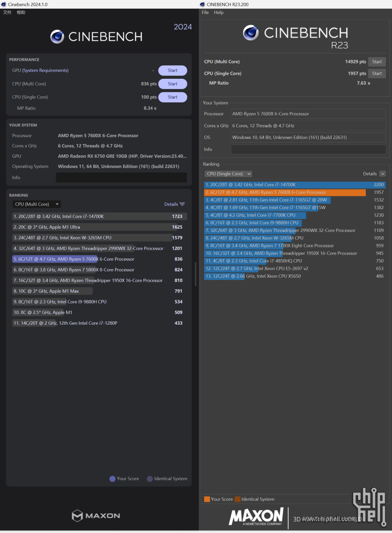This screenshot has height=533, width=392.
Task: Click the Cores x GHz field in R23
Action: coord(308,126)
